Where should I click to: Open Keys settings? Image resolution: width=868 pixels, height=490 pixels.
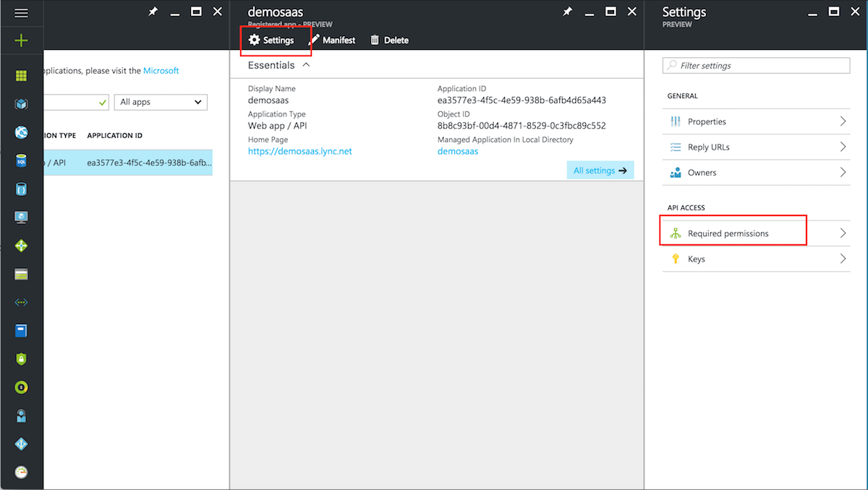(x=756, y=259)
